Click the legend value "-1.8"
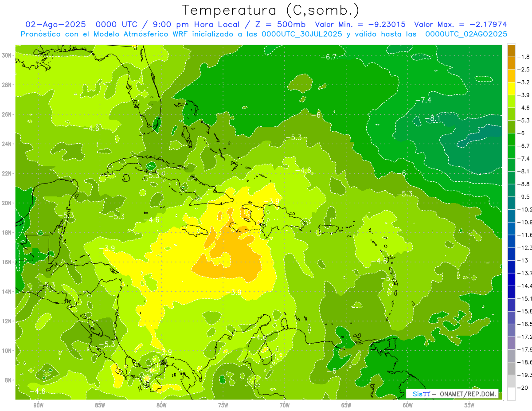This screenshot has width=532, height=411. click(524, 57)
